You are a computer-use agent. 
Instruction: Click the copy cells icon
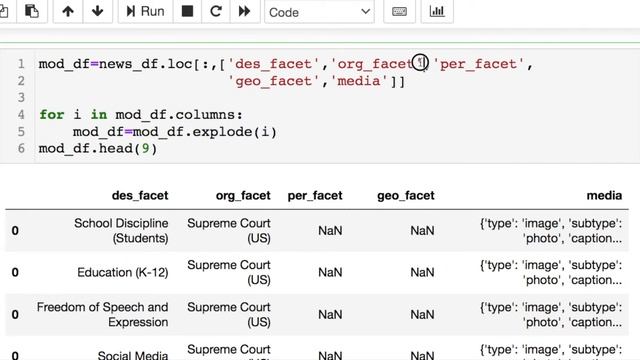pos(4,11)
